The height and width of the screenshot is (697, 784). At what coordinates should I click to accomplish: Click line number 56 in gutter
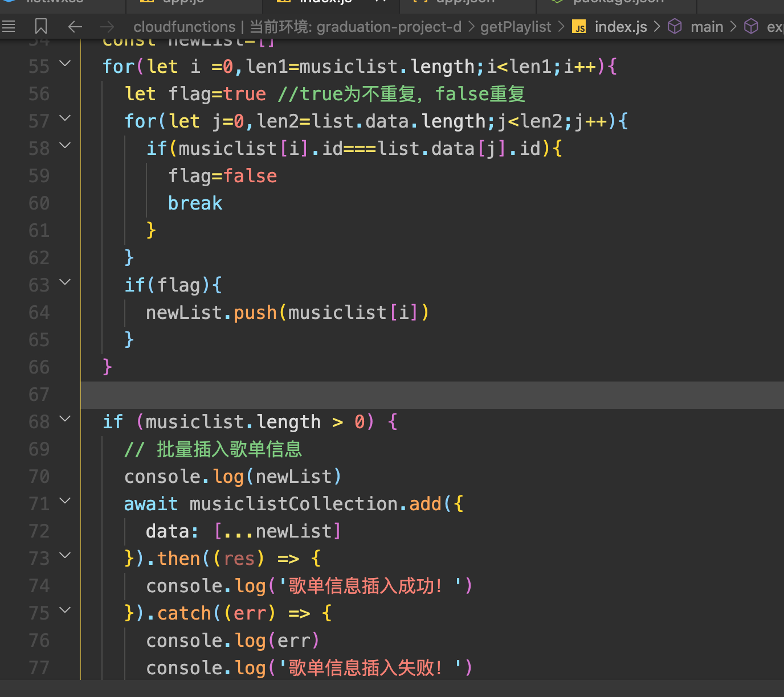tap(39, 94)
